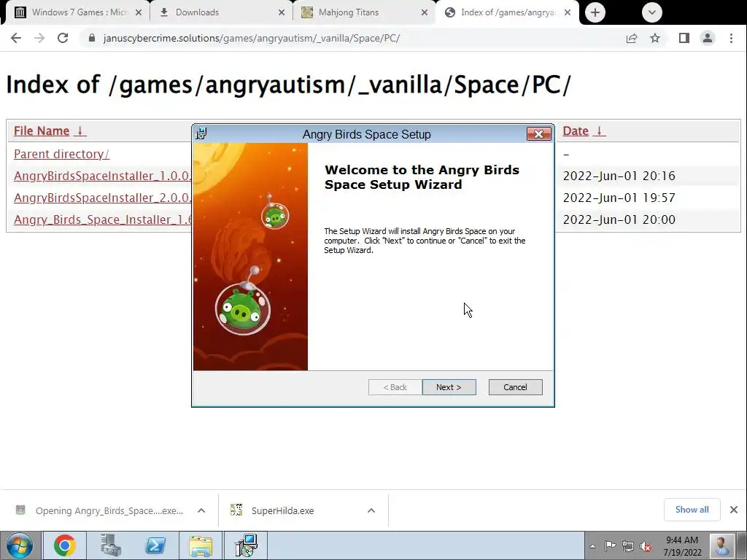Open the Parent directory link
The width and height of the screenshot is (747, 560).
coord(61,154)
